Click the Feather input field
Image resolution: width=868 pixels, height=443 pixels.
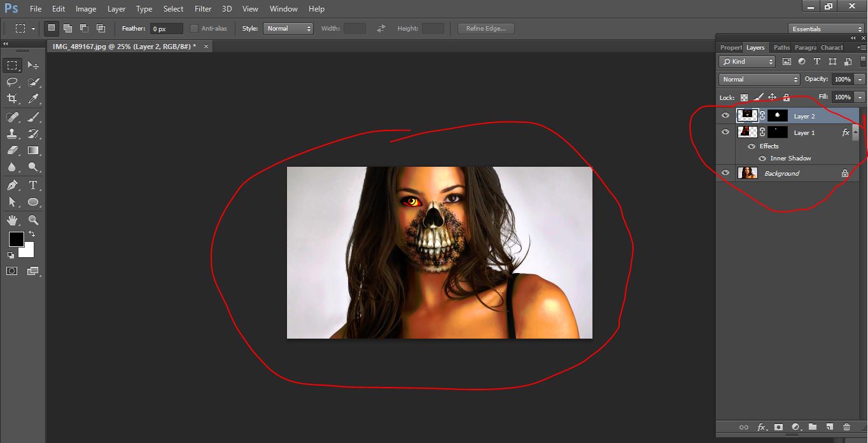pos(166,29)
